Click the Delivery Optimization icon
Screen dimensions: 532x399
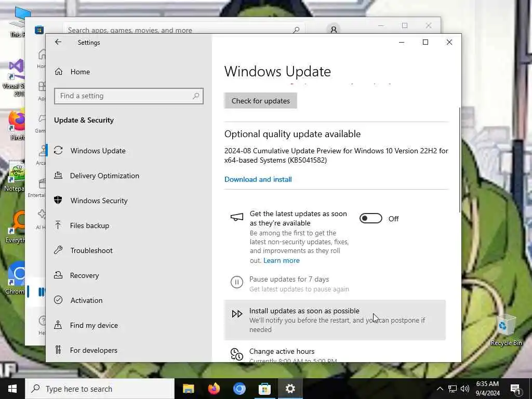point(58,176)
